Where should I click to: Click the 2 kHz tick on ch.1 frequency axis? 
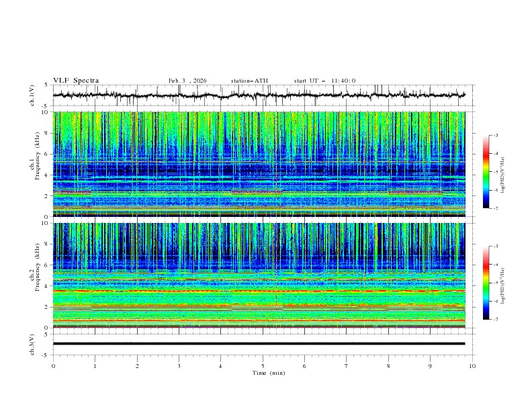coord(47,196)
